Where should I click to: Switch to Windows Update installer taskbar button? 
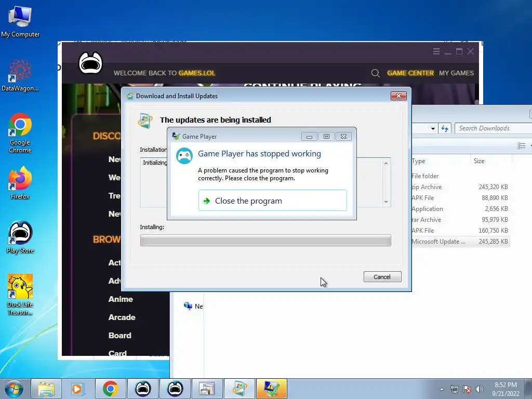240,389
